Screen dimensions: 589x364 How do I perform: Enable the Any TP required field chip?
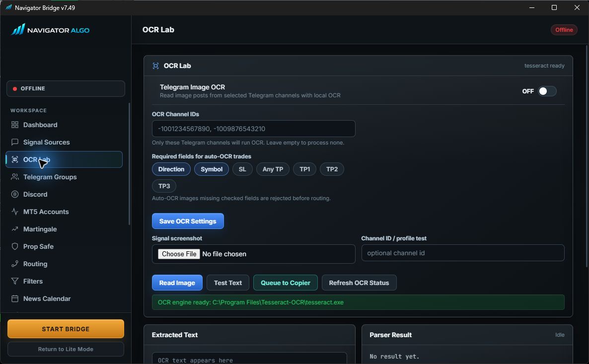click(x=273, y=169)
